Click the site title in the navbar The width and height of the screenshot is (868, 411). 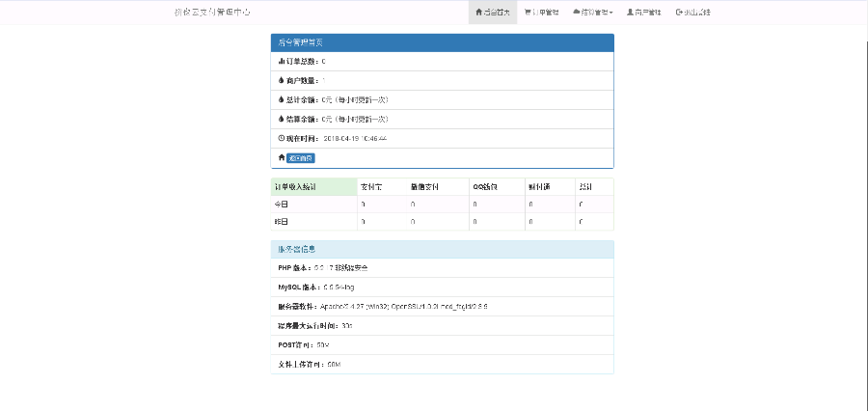(212, 13)
